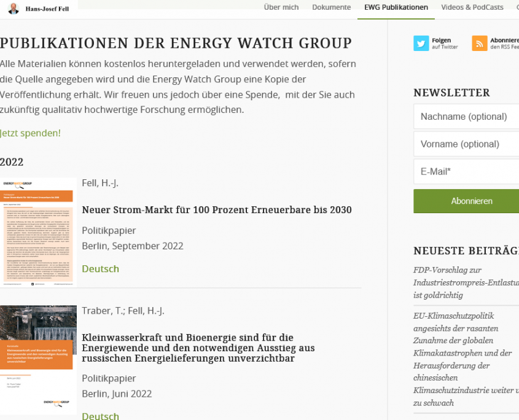Click the 'Jetzt spenden!' link
This screenshot has height=420, width=519.
[30, 133]
